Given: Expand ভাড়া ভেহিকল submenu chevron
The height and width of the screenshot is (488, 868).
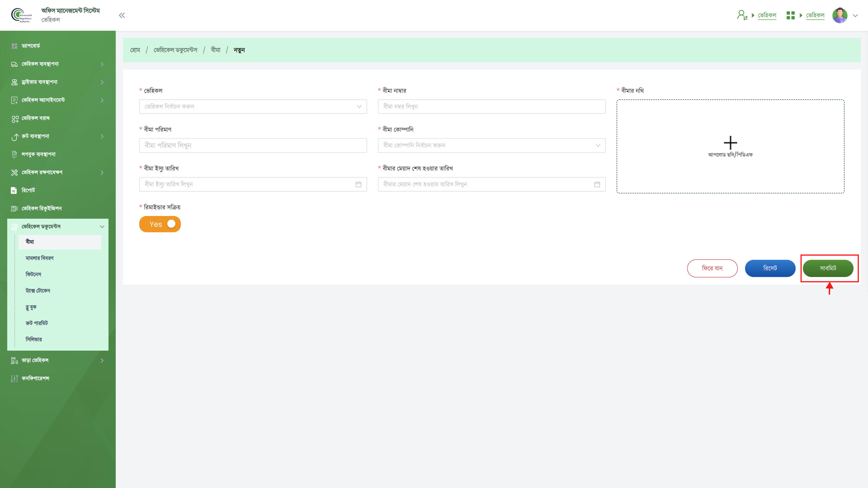Looking at the screenshot, I should click(x=102, y=360).
